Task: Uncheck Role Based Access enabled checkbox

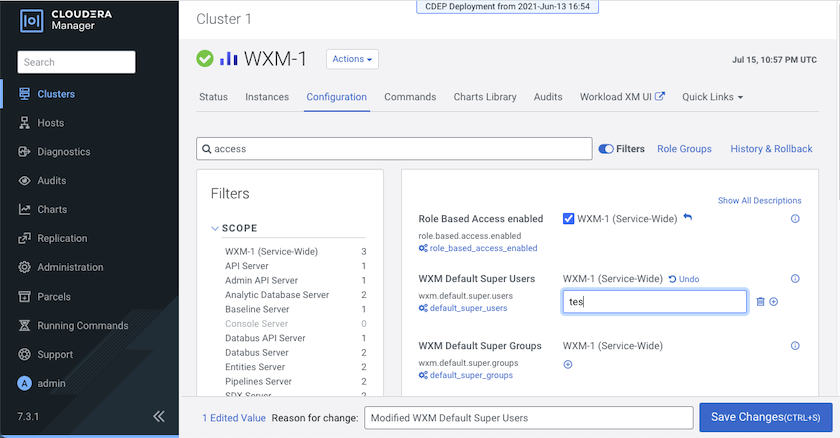Action: pos(569,219)
